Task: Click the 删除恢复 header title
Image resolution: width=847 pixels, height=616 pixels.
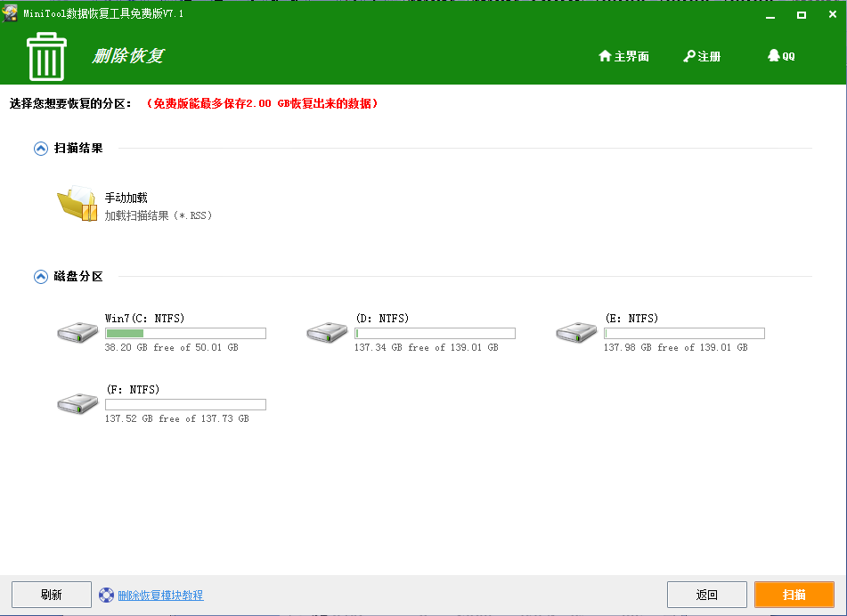Action: click(128, 55)
